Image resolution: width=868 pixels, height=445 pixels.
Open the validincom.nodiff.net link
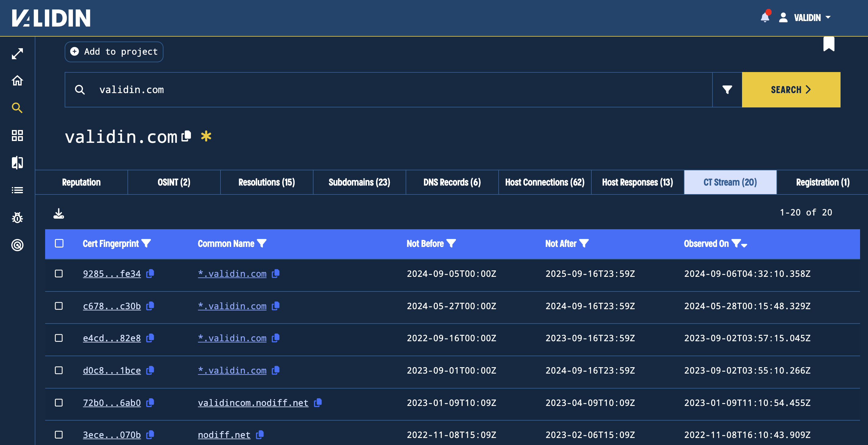(x=253, y=403)
